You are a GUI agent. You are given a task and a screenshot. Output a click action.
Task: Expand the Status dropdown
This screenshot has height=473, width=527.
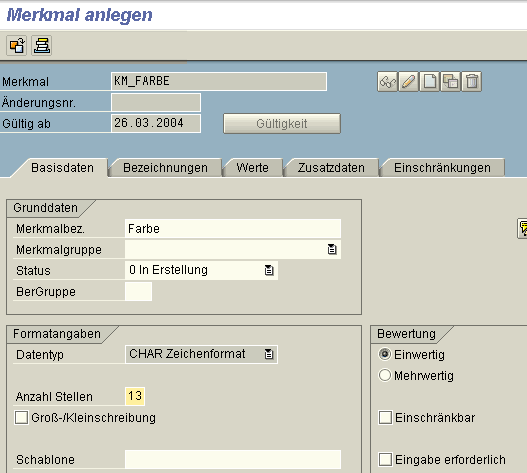pyautogui.click(x=269, y=270)
